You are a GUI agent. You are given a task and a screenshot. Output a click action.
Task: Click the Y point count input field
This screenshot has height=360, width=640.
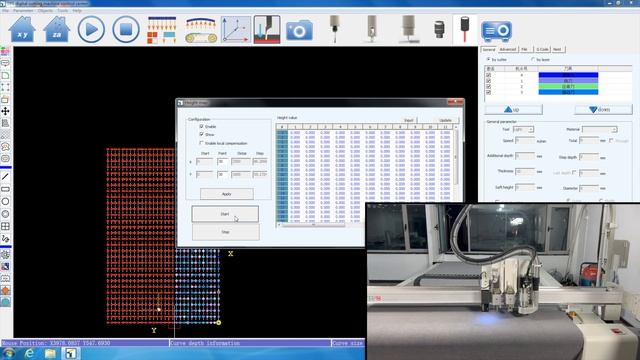tap(222, 174)
